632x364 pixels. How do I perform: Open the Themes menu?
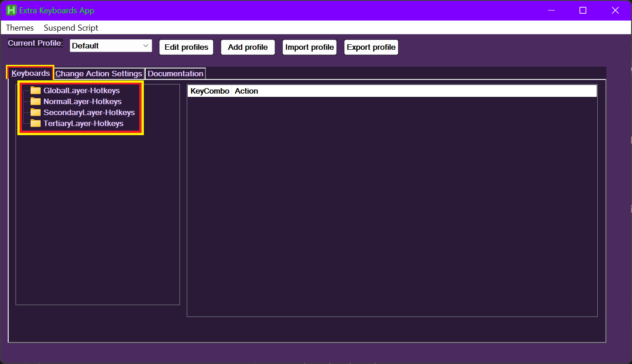20,28
